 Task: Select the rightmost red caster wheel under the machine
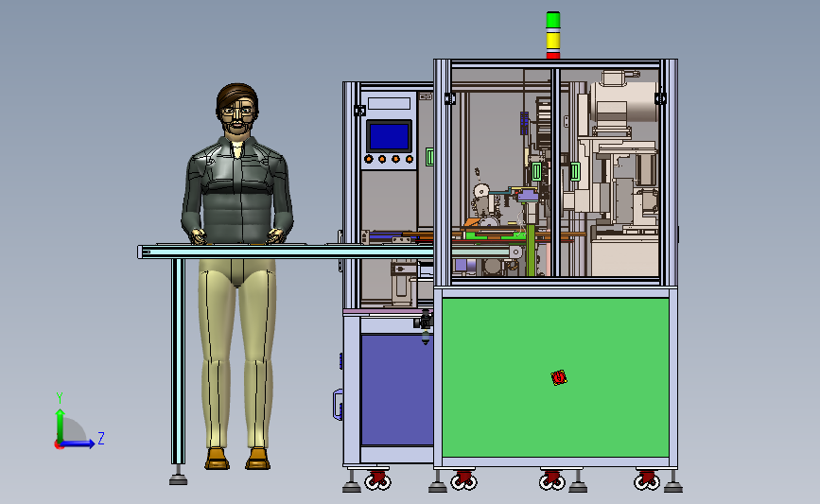click(x=647, y=480)
